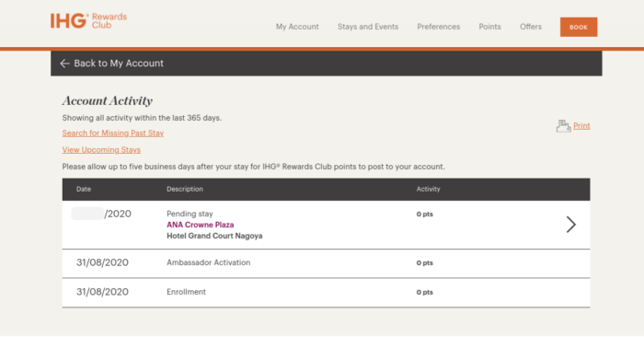Click the Print link
Image resolution: width=644 pixels, height=337 pixels.
pyautogui.click(x=581, y=126)
